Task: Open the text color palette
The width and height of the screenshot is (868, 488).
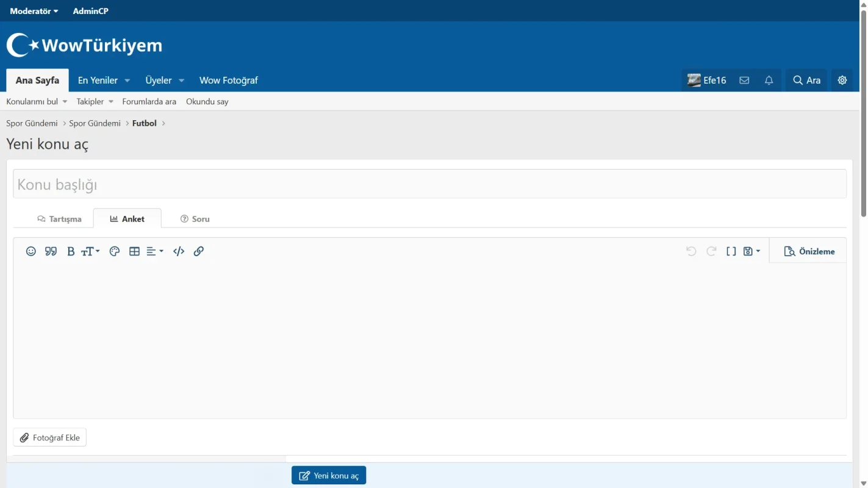Action: (x=114, y=251)
